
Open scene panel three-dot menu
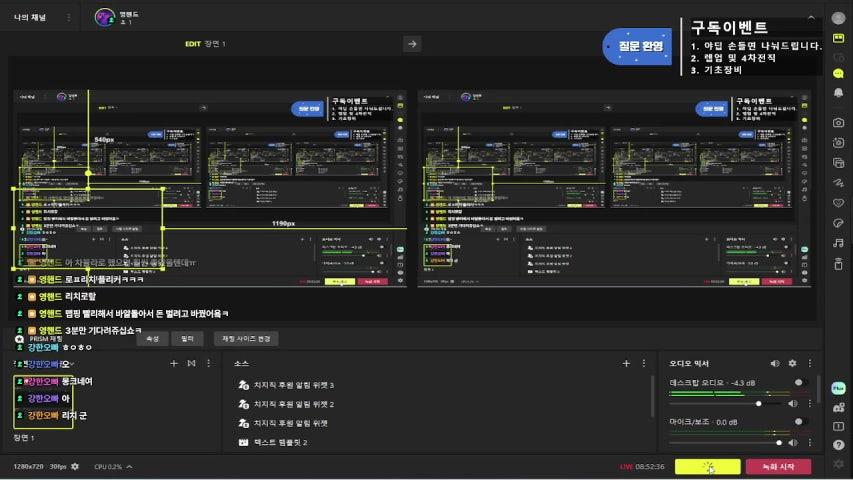point(209,363)
